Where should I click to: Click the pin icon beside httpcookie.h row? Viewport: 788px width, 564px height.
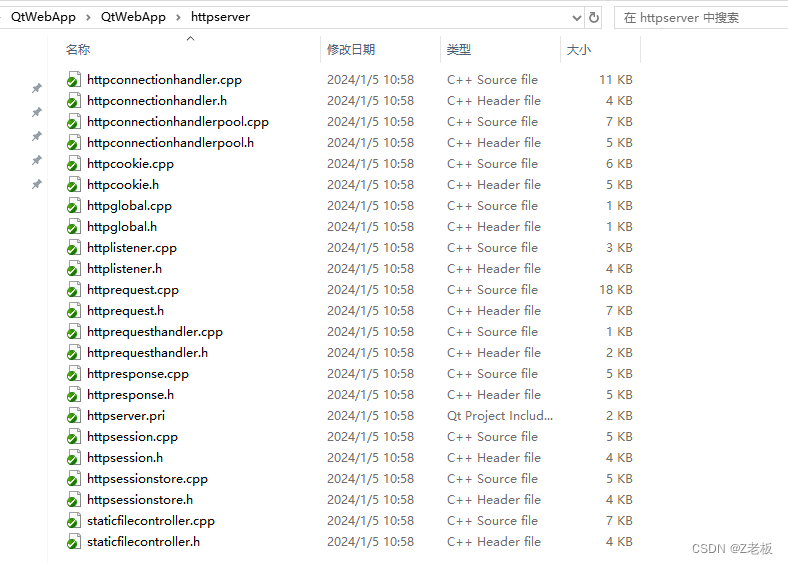point(37,184)
